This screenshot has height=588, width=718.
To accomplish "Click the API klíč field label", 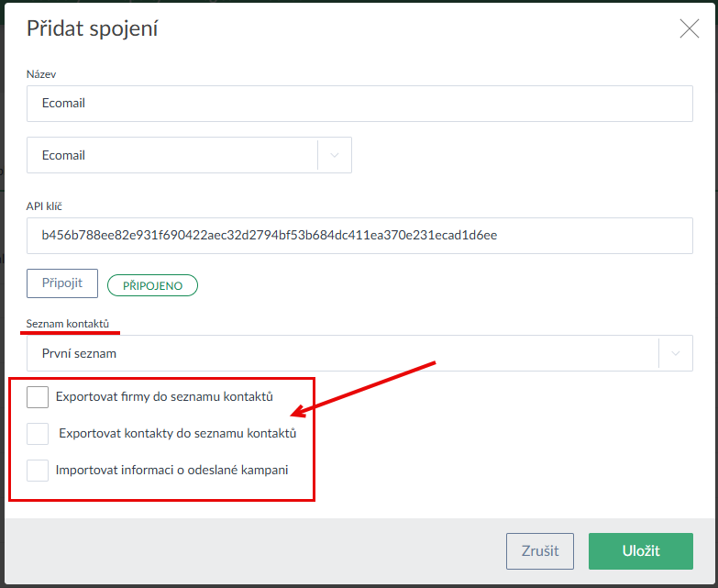I will click(44, 206).
